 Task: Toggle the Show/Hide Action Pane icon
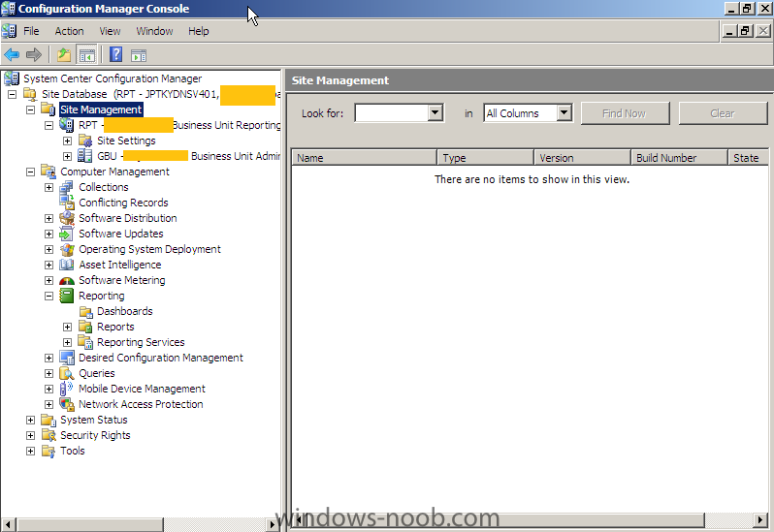(x=139, y=55)
